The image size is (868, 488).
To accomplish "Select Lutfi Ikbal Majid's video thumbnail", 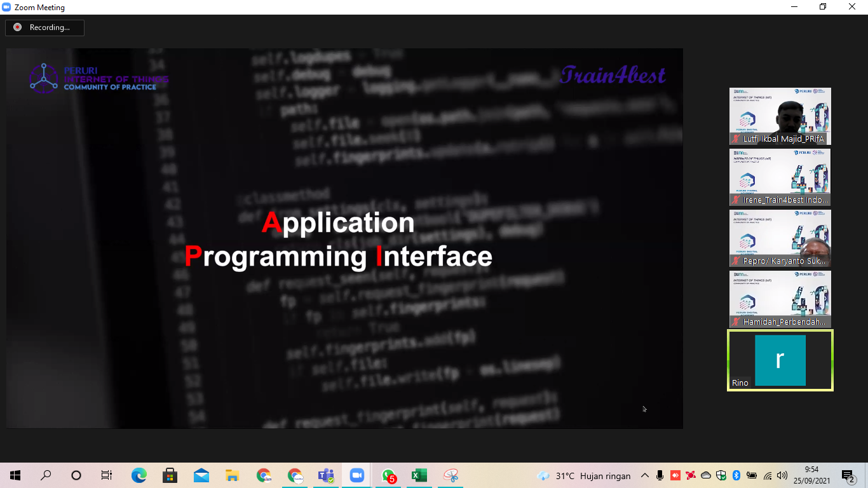I will point(780,116).
